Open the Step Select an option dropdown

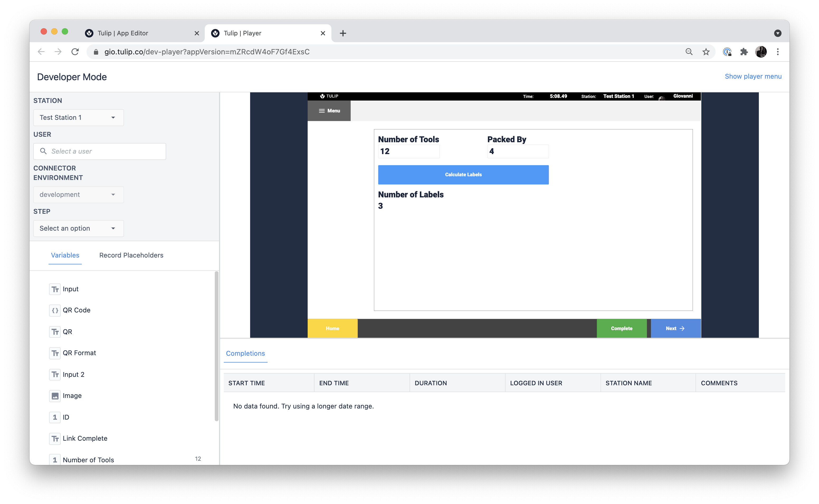pyautogui.click(x=78, y=228)
